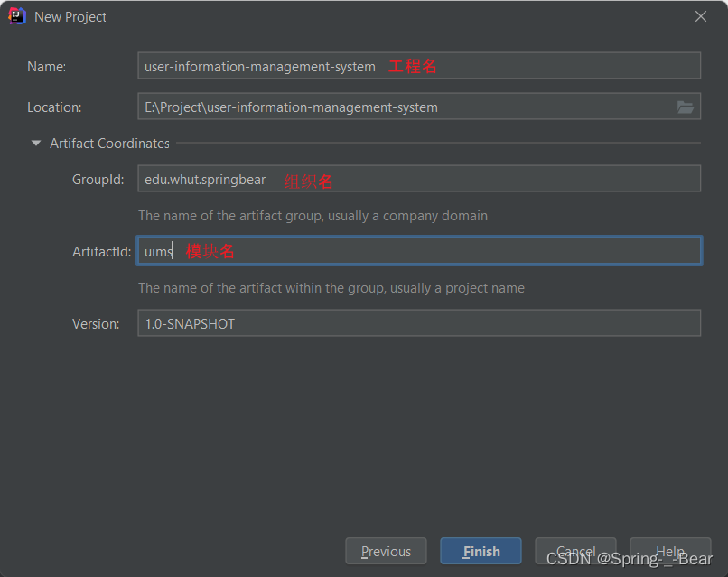The width and height of the screenshot is (728, 577).
Task: Click the "ArtifactId:" label
Action: 101,252
